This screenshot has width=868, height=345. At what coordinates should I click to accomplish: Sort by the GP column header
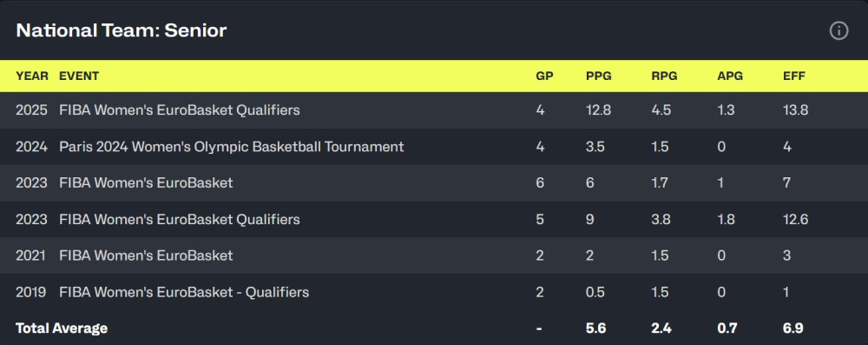545,76
